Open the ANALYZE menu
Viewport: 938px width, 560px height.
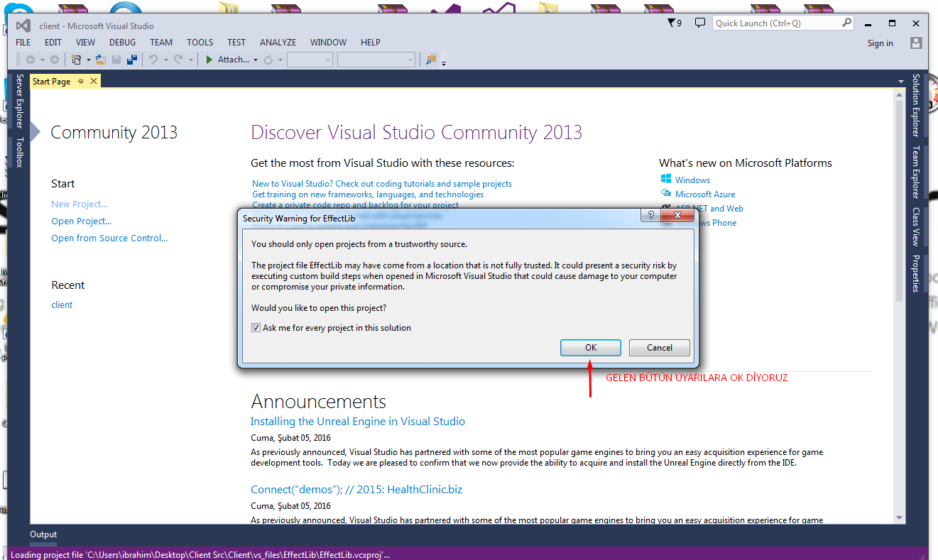[x=278, y=43]
